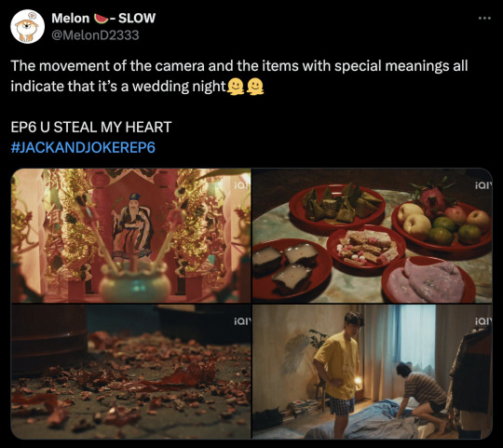Image resolution: width=503 pixels, height=448 pixels.
Task: Click the second melting face emoji
Action: [x=255, y=87]
